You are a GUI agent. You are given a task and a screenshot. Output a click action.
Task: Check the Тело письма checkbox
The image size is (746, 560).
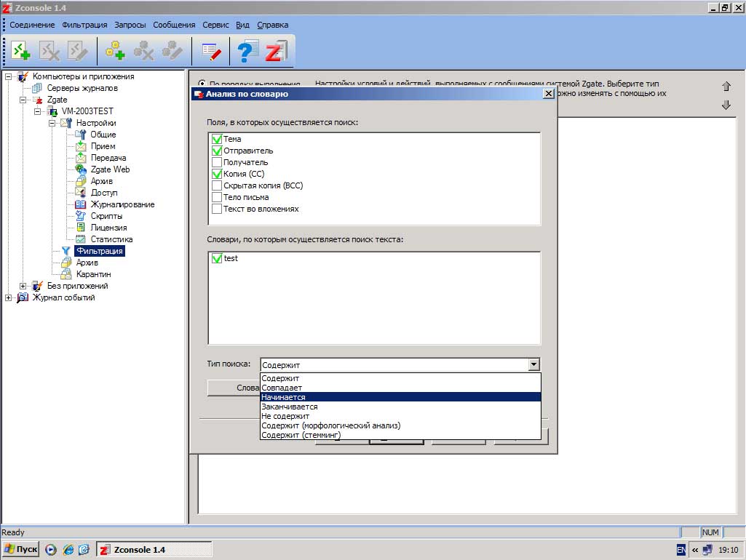coord(217,197)
